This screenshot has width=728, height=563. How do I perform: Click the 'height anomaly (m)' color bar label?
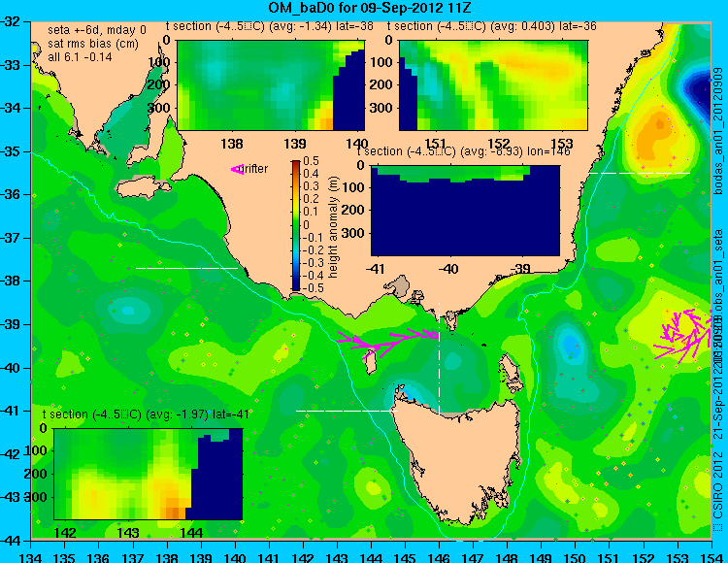[333, 226]
